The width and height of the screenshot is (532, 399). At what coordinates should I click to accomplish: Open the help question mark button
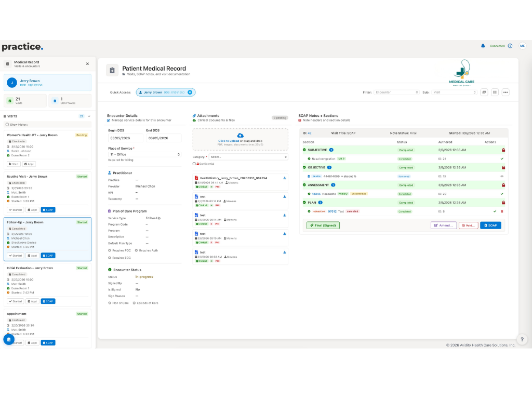(522, 339)
